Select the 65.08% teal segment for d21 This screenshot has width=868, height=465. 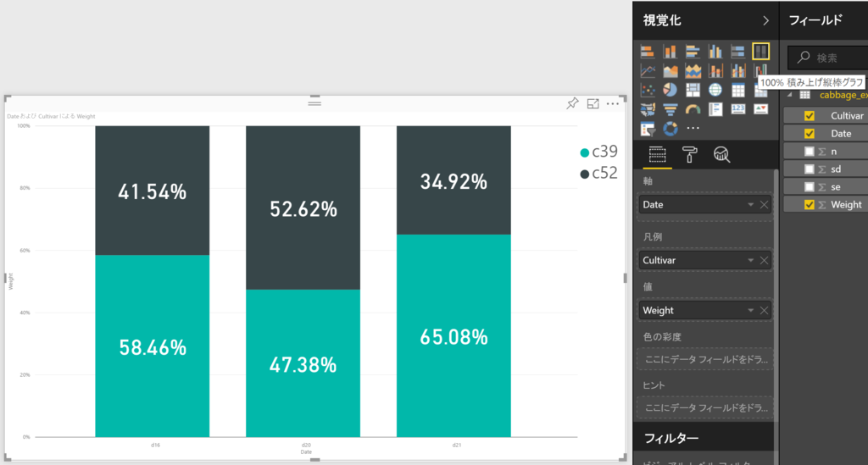click(454, 335)
